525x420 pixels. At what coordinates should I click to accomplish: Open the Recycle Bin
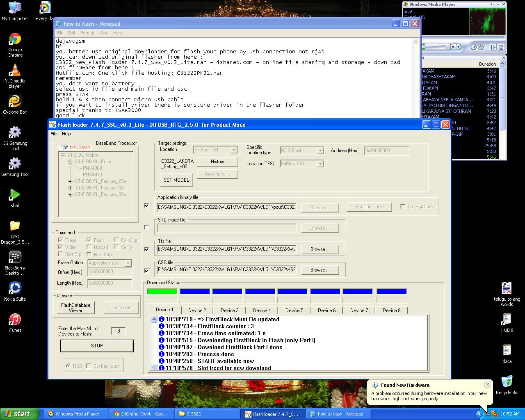pos(507,385)
